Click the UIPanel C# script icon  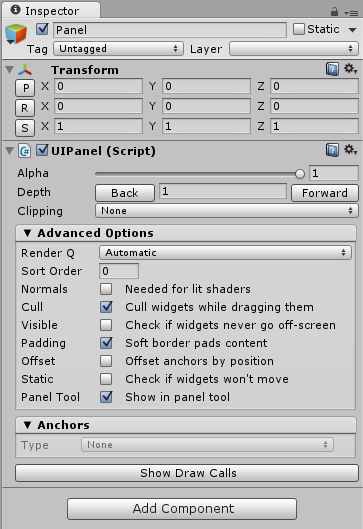click(25, 151)
